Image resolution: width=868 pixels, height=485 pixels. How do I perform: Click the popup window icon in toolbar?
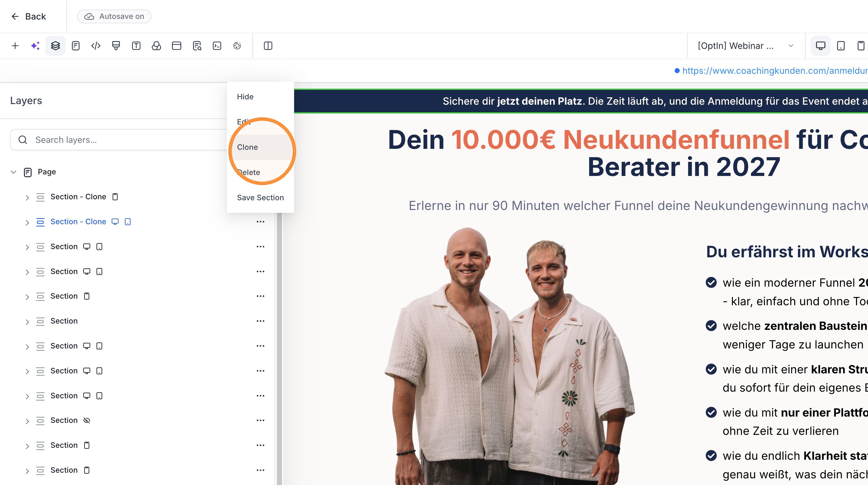177,46
